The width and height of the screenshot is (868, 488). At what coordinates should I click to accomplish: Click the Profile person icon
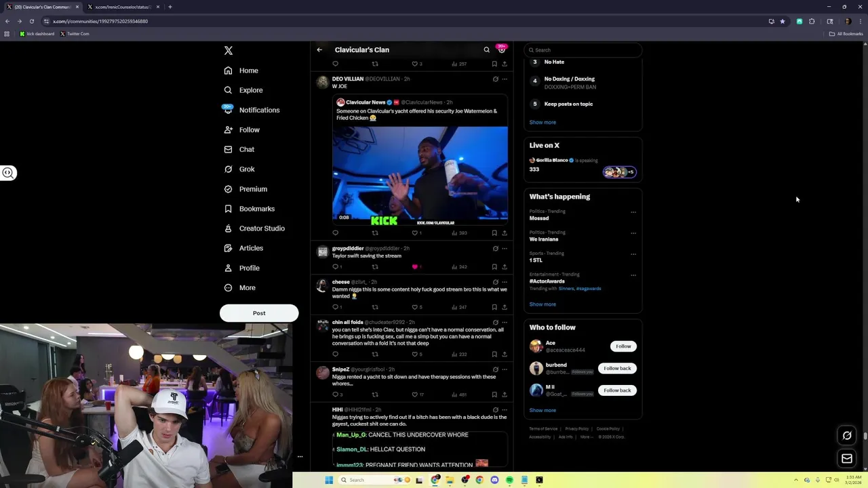[x=228, y=268]
